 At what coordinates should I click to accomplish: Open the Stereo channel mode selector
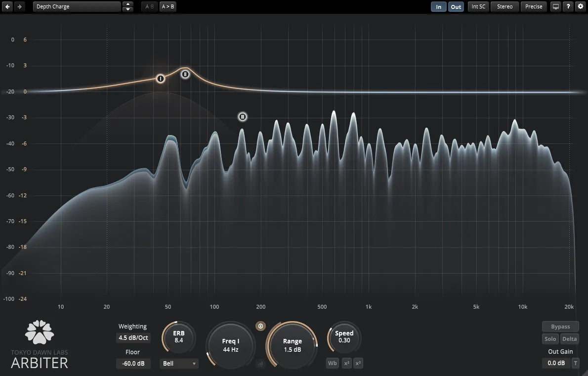tap(504, 6)
